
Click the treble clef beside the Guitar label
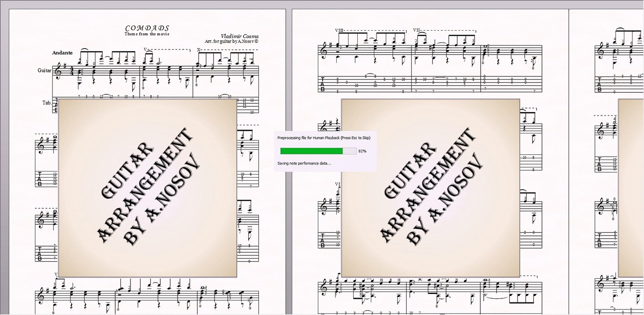tap(58, 71)
